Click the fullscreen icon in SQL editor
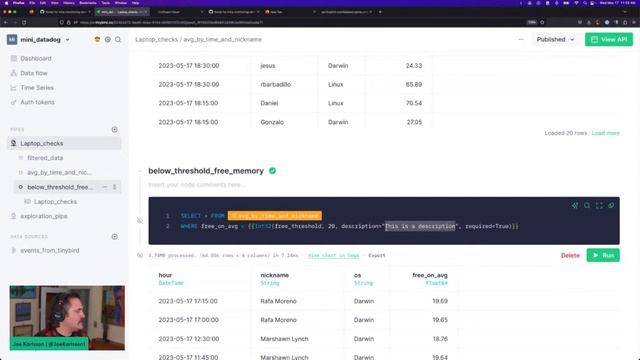This screenshot has width=640, height=360. (x=599, y=205)
